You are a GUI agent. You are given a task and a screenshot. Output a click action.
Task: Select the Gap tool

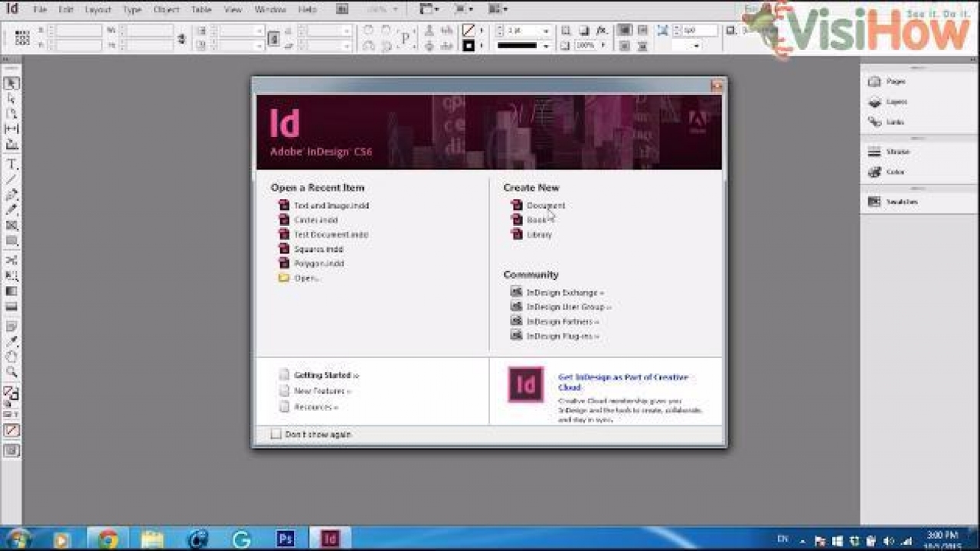[11, 129]
